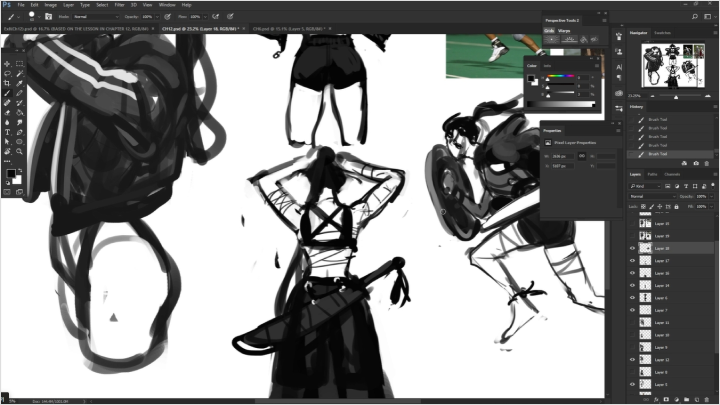The height and width of the screenshot is (405, 720).
Task: Select the Crop tool
Action: click(x=7, y=83)
